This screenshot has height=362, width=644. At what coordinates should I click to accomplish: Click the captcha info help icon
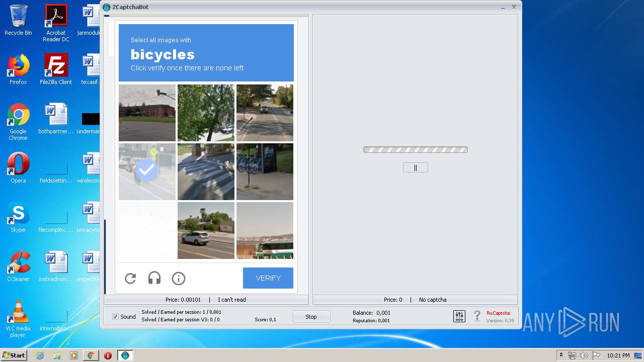(x=179, y=278)
